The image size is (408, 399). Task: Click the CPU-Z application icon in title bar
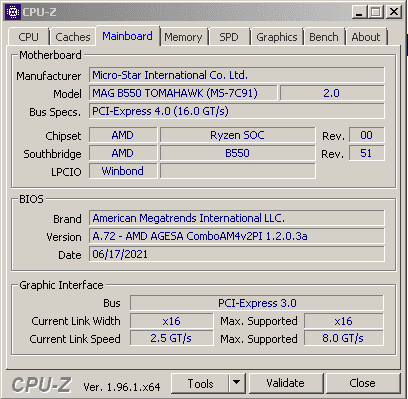(x=13, y=12)
